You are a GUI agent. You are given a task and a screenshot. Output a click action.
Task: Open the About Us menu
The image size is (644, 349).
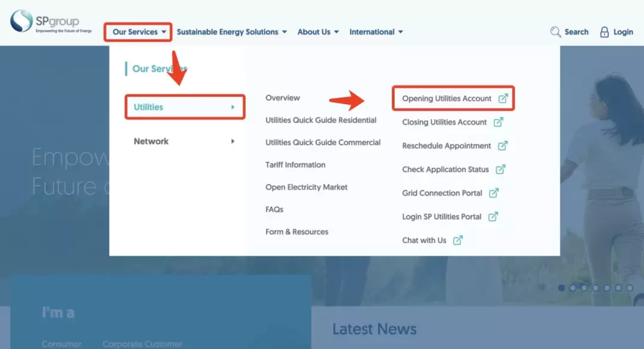318,32
